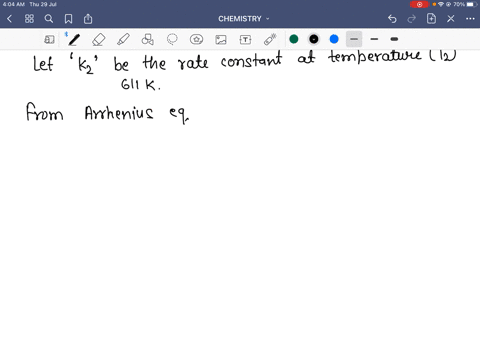This screenshot has height=360, width=480.
Task: Open the Elements sticker tool
Action: pyautogui.click(x=196, y=39)
